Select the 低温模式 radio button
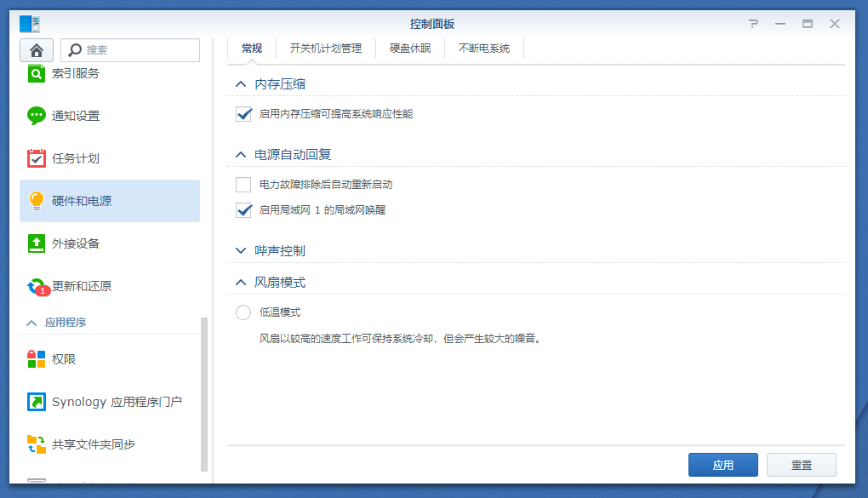This screenshot has height=498, width=868. (243, 312)
